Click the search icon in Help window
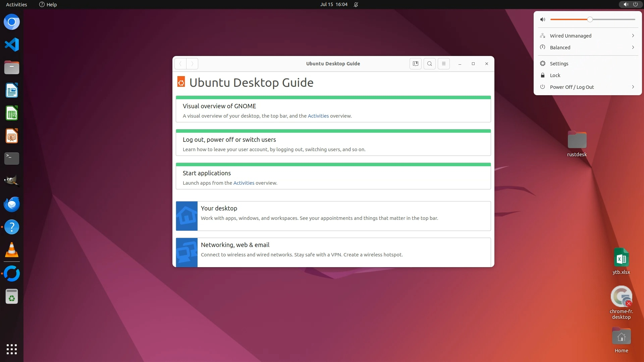 [x=429, y=64]
